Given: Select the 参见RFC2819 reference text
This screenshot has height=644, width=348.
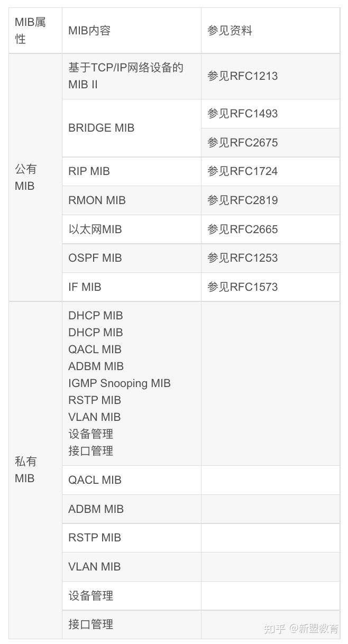Looking at the screenshot, I should pyautogui.click(x=242, y=200).
